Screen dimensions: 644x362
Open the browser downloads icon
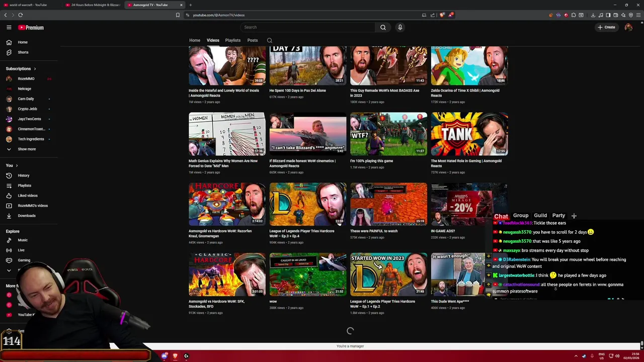pos(593,15)
